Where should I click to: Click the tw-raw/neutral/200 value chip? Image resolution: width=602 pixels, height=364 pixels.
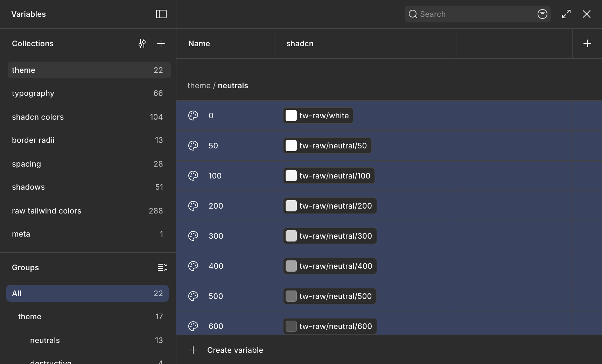tap(330, 206)
